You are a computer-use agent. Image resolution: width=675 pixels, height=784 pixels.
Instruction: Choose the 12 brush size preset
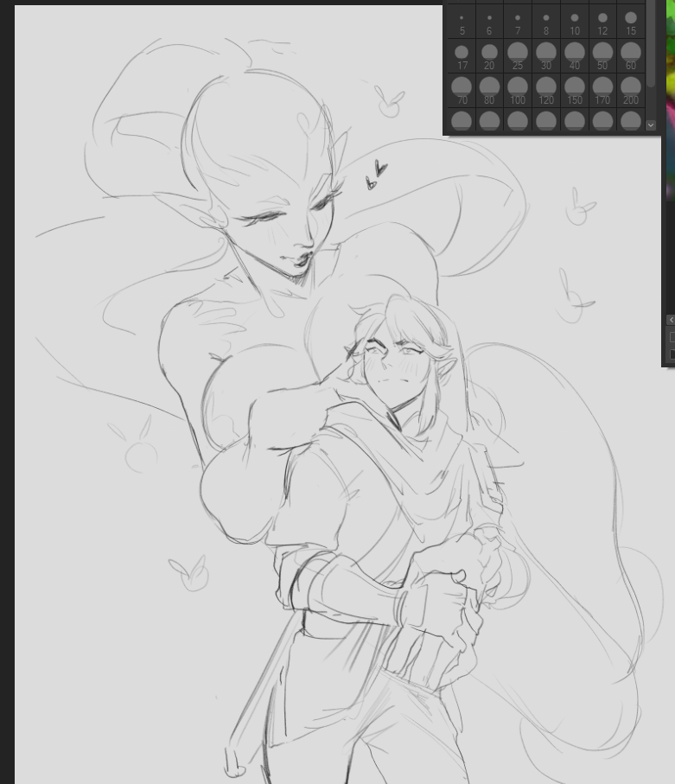(602, 22)
